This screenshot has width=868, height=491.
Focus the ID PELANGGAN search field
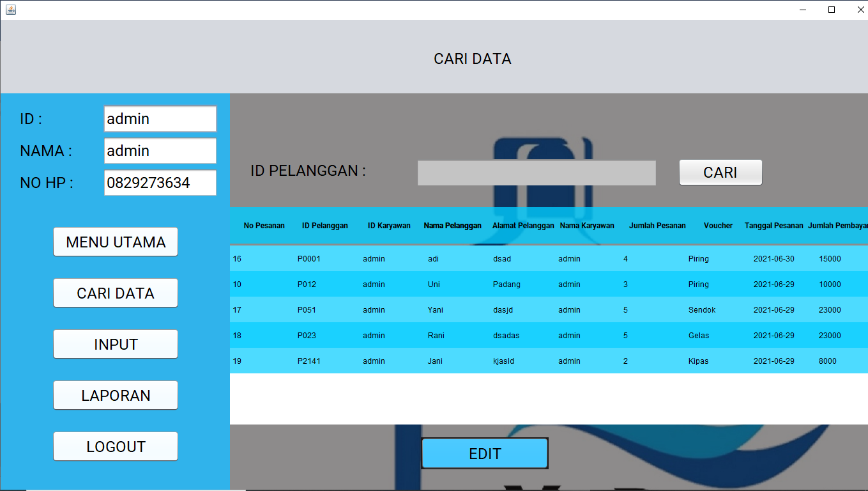pos(536,173)
